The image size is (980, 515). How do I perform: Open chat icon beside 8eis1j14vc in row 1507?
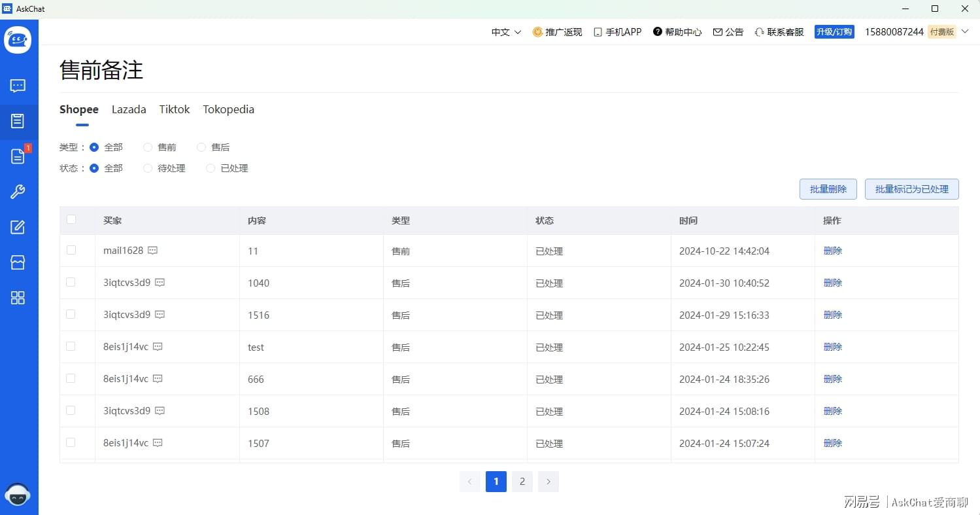(158, 443)
